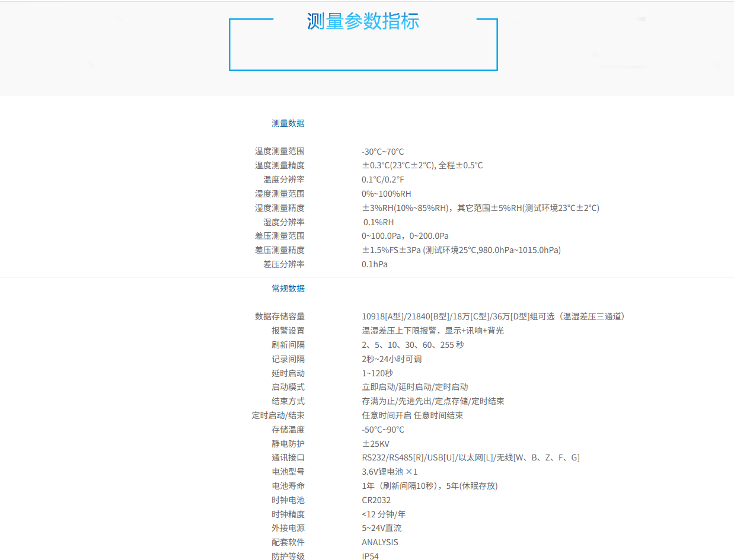Screen dimensions: 734x560
Task: Select the 数据存储容量 label
Action: [x=280, y=316]
